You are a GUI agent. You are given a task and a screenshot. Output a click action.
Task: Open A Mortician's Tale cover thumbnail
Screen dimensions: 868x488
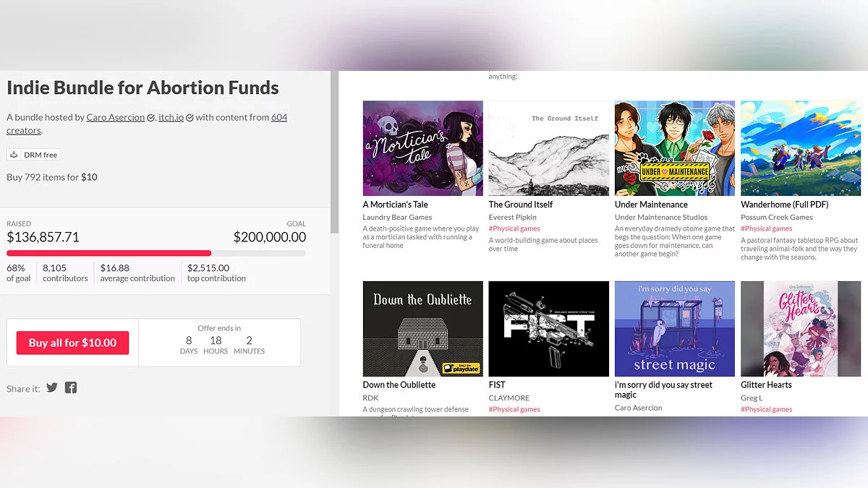point(423,148)
